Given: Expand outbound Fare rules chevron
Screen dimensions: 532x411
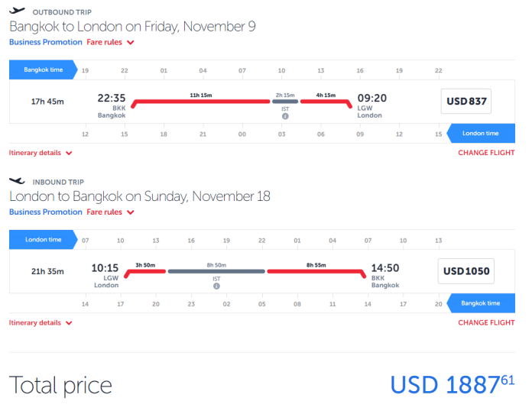Looking at the screenshot, I should (131, 42).
